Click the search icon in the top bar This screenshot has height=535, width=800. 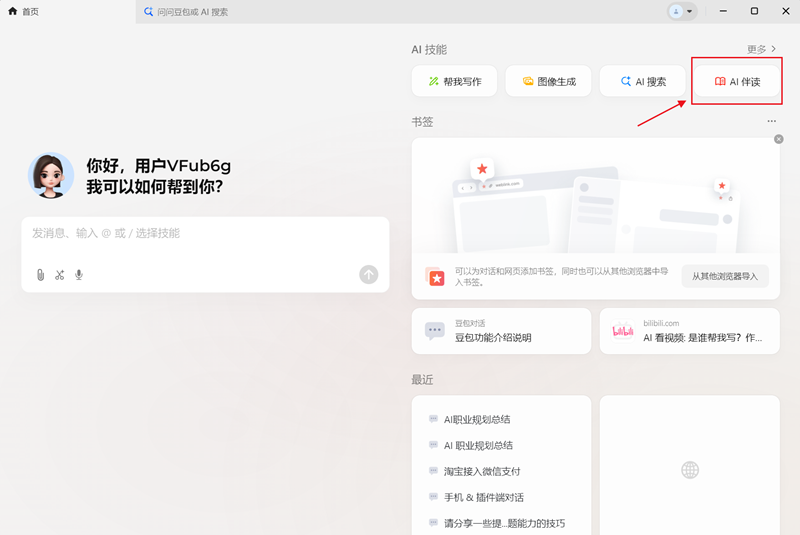point(148,11)
